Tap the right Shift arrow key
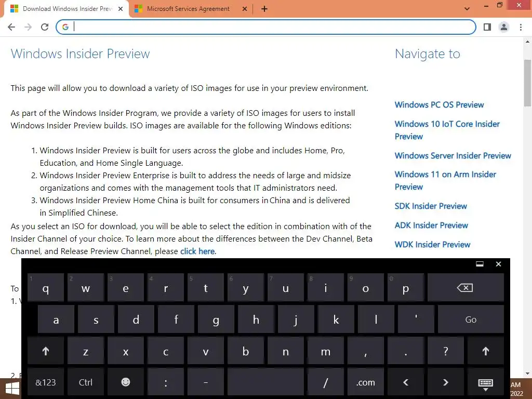 [486, 351]
